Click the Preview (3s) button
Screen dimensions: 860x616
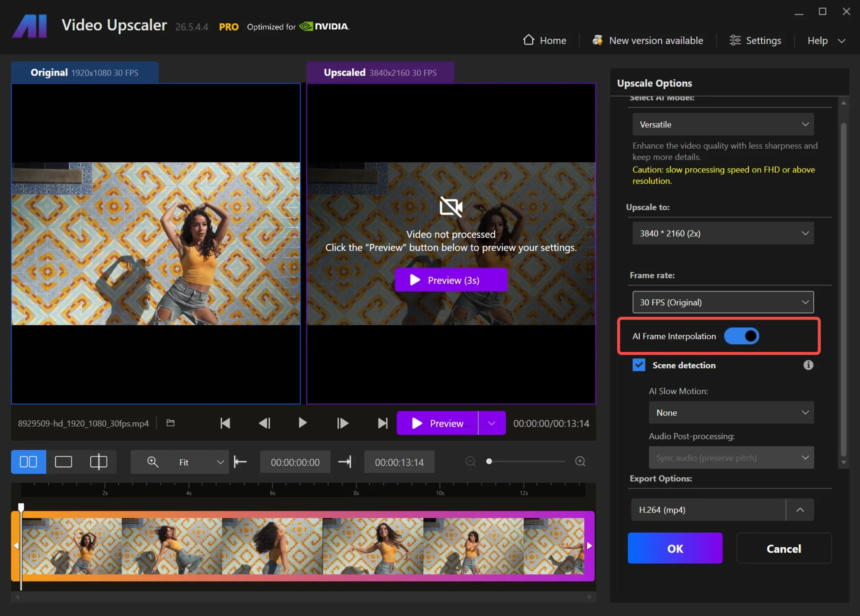click(x=450, y=280)
